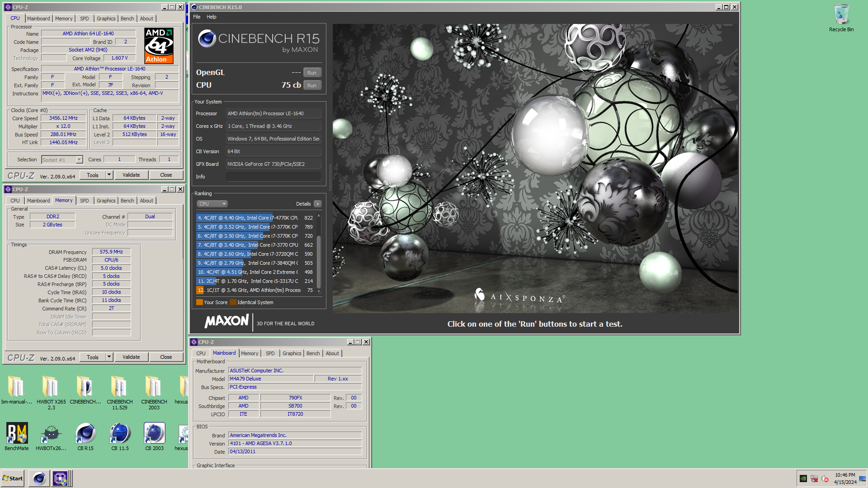The width and height of the screenshot is (868, 488).
Task: Click the network tray icon
Action: 814,479
